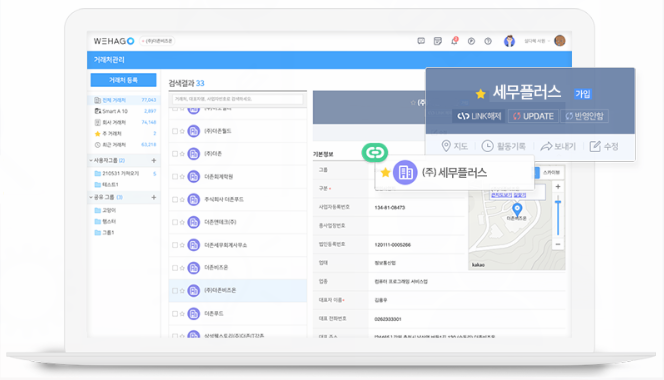Click the UPDATE button
The width and height of the screenshot is (664, 380).
[x=534, y=116]
